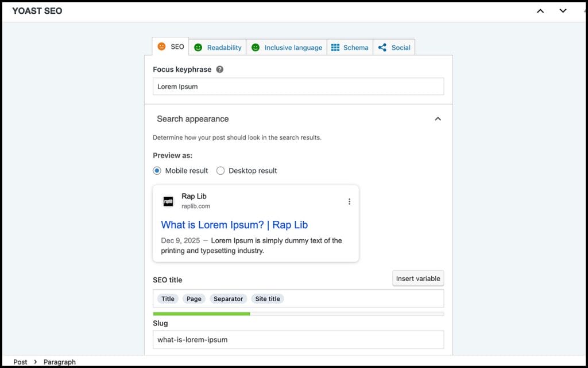
Task: Open the What is Lorem Ipsum preview link
Action: 235,225
